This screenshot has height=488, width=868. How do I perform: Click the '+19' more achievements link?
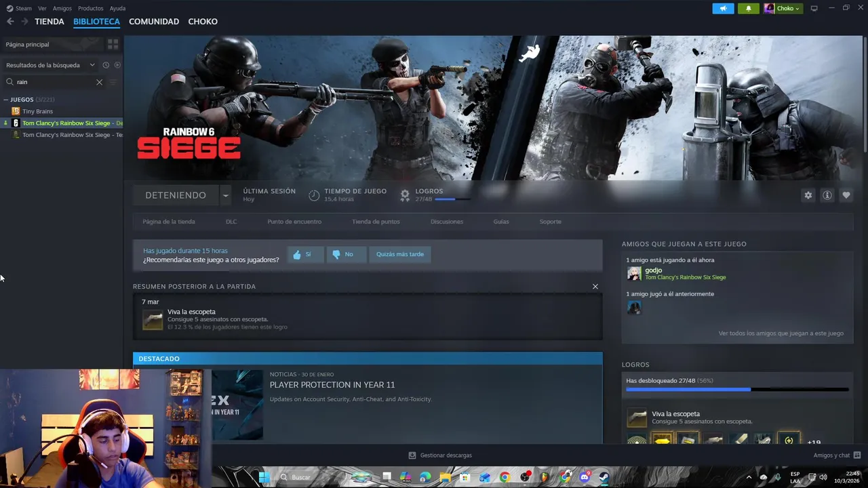click(814, 442)
